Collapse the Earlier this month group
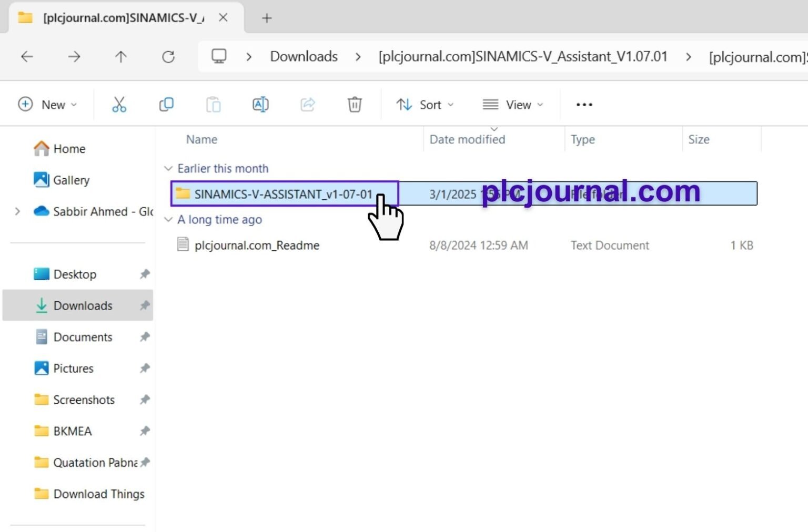 click(168, 169)
